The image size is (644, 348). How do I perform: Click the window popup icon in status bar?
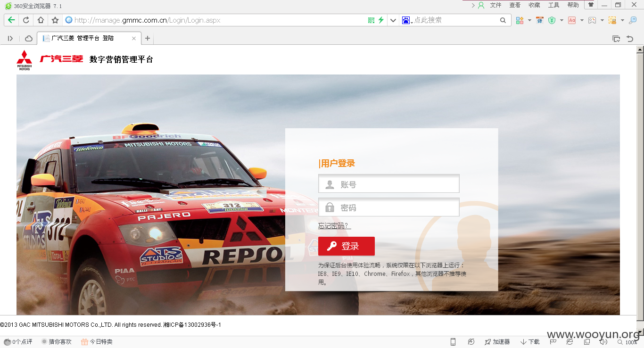586,342
